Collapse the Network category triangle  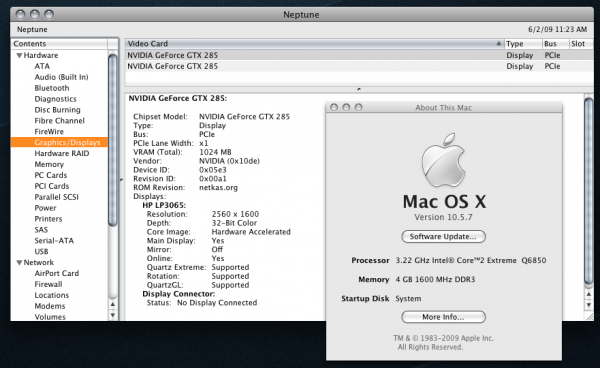tap(19, 263)
